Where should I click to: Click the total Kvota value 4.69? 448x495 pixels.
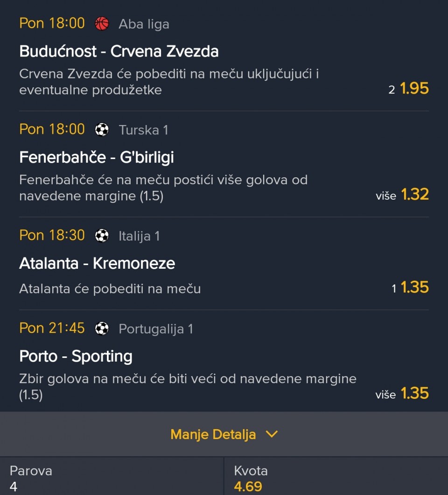click(x=248, y=487)
